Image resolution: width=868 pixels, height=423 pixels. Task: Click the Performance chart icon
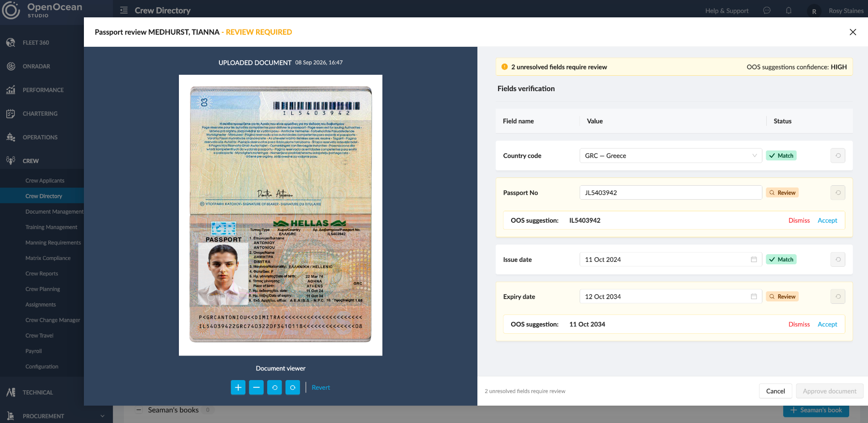click(11, 90)
